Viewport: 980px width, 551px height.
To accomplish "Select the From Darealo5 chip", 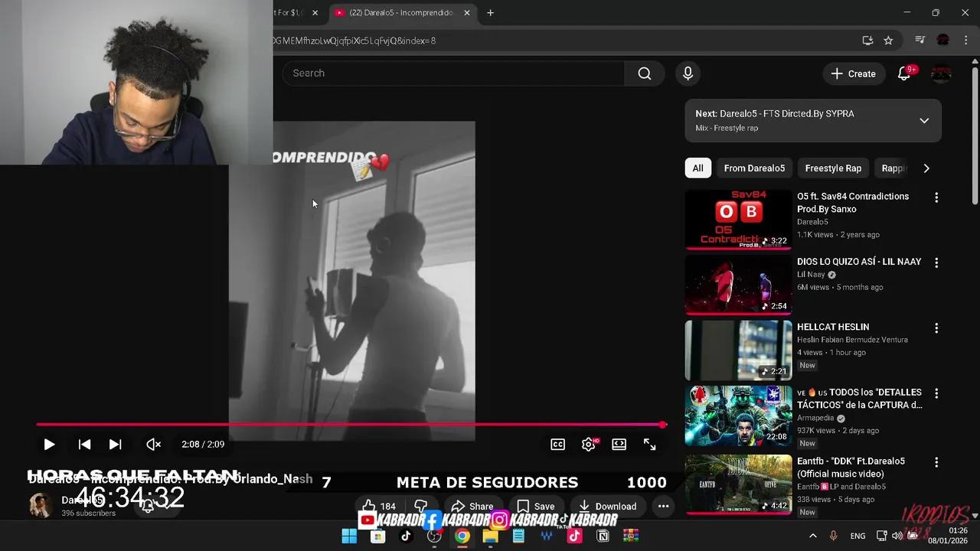I will click(754, 168).
